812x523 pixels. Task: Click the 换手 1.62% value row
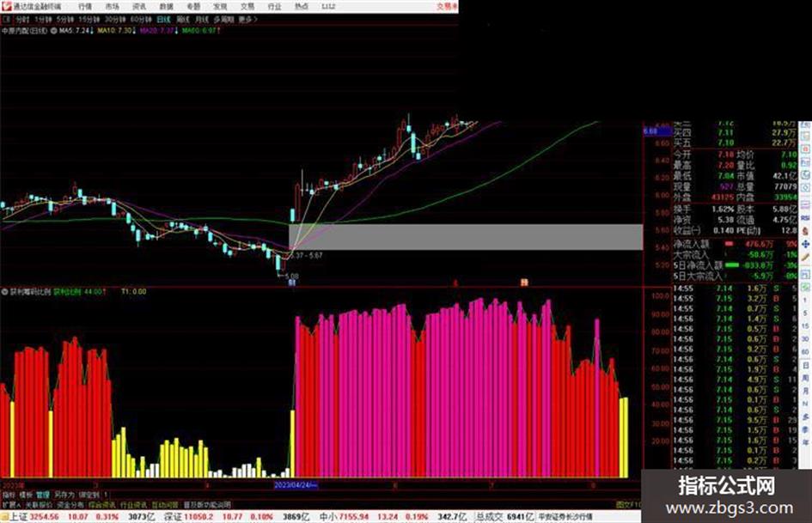tap(705, 210)
